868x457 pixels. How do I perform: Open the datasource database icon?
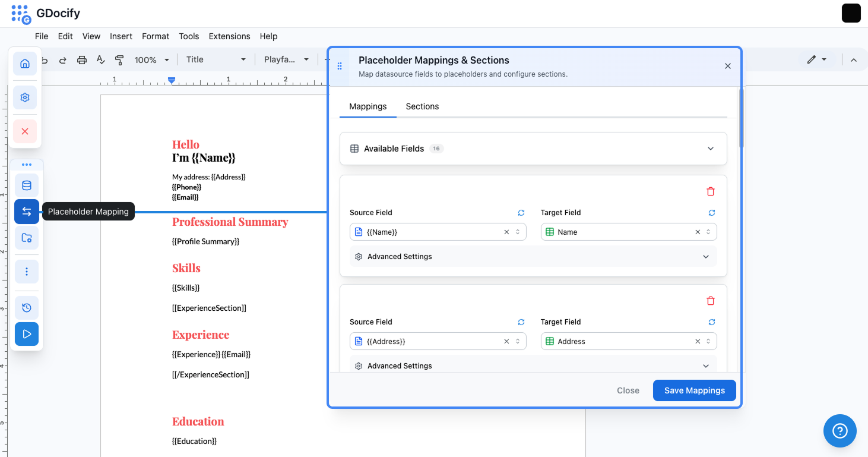point(27,185)
